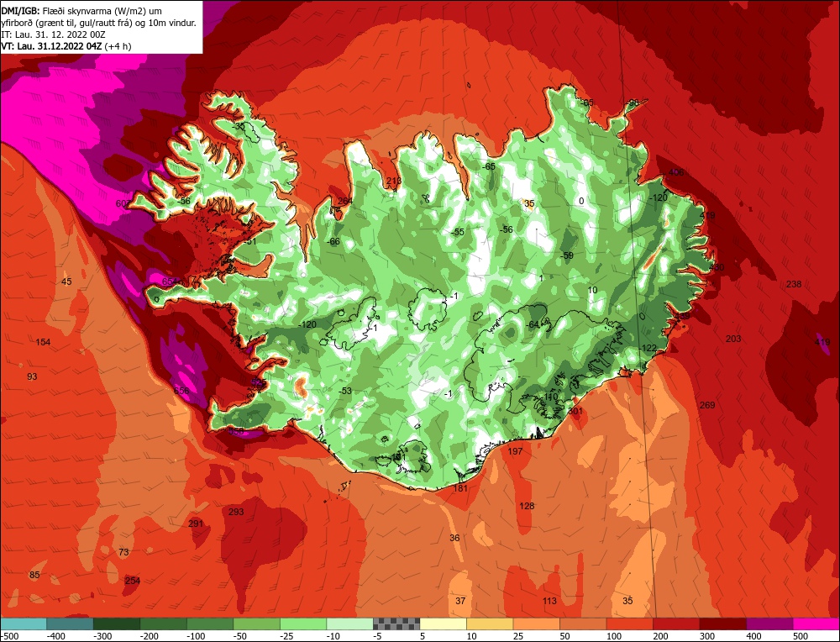The width and height of the screenshot is (840, 642).
Task: Click the map value '93' on the western ocean
Action: pos(32,376)
